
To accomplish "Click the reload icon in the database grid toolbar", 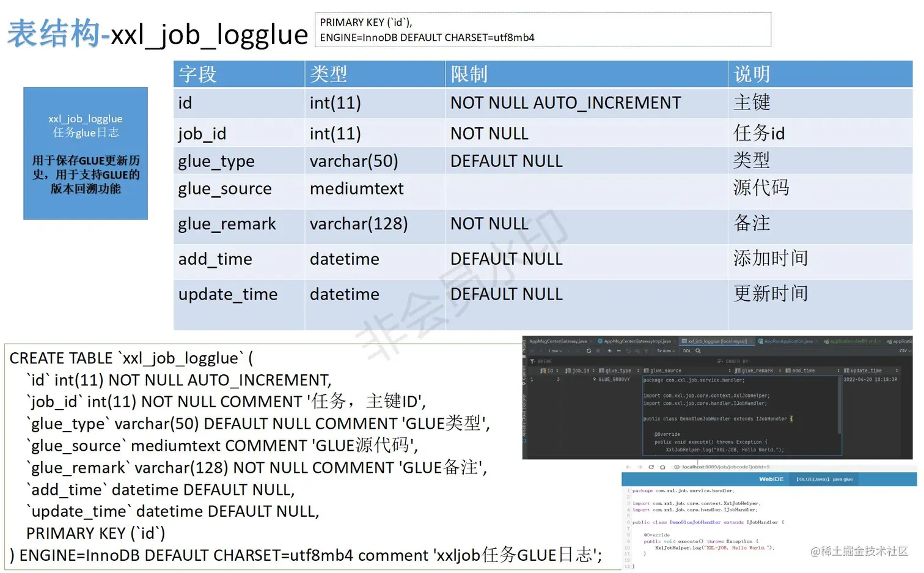I will pyautogui.click(x=589, y=351).
